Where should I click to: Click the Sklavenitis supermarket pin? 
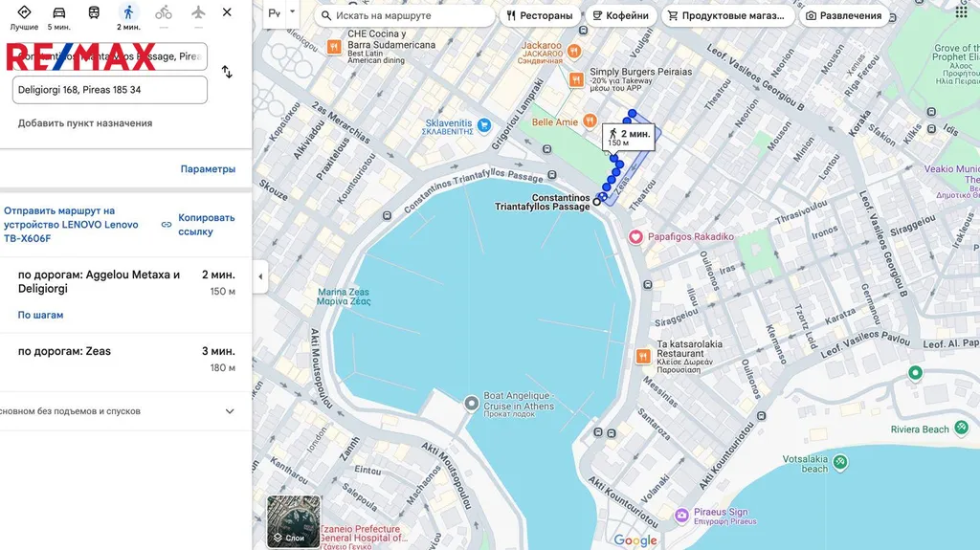(484, 124)
